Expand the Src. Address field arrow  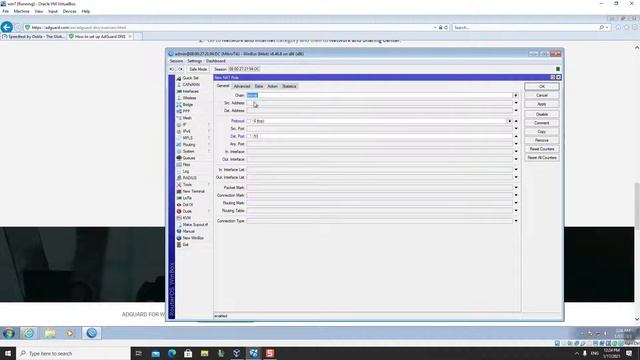pos(516,103)
